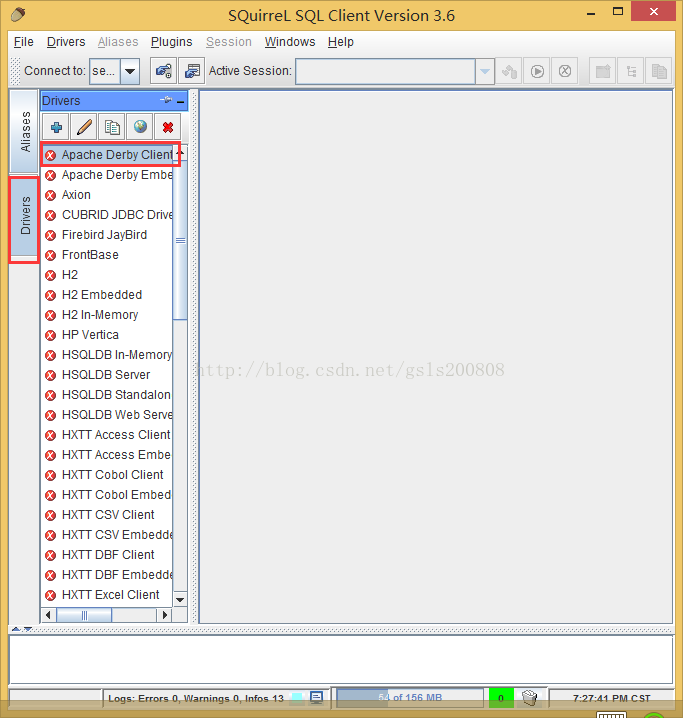
Task: Click the Modify driver pencil icon
Action: [x=84, y=127]
